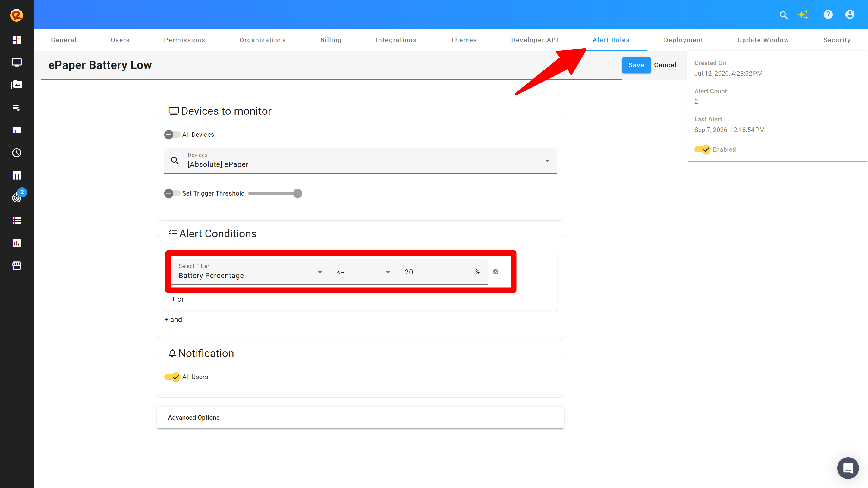Click the Set Trigger Threshold slider handle

[x=297, y=193]
